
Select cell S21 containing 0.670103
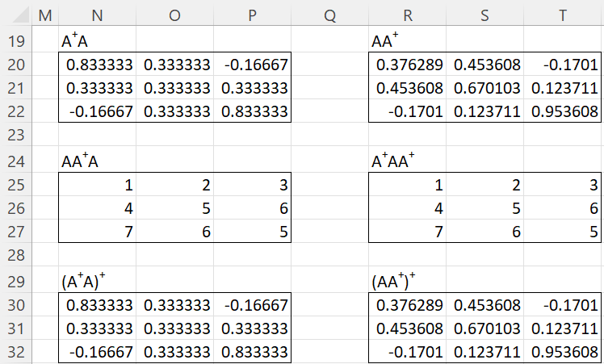point(485,88)
